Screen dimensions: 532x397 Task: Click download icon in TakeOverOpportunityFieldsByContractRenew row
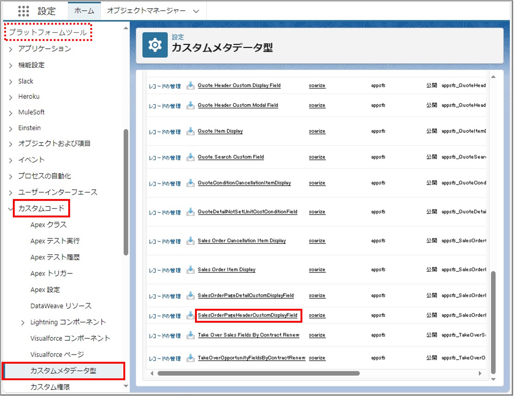pyautogui.click(x=190, y=358)
